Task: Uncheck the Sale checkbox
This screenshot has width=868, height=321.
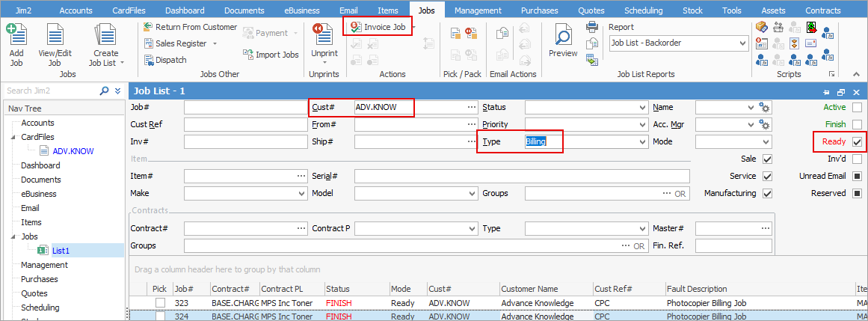Action: coord(767,159)
